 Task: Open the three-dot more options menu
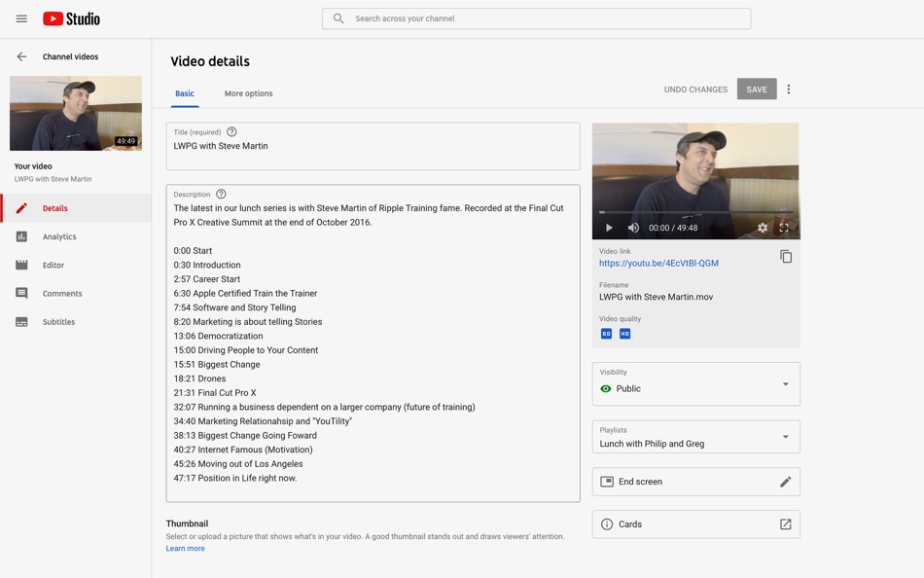[789, 90]
